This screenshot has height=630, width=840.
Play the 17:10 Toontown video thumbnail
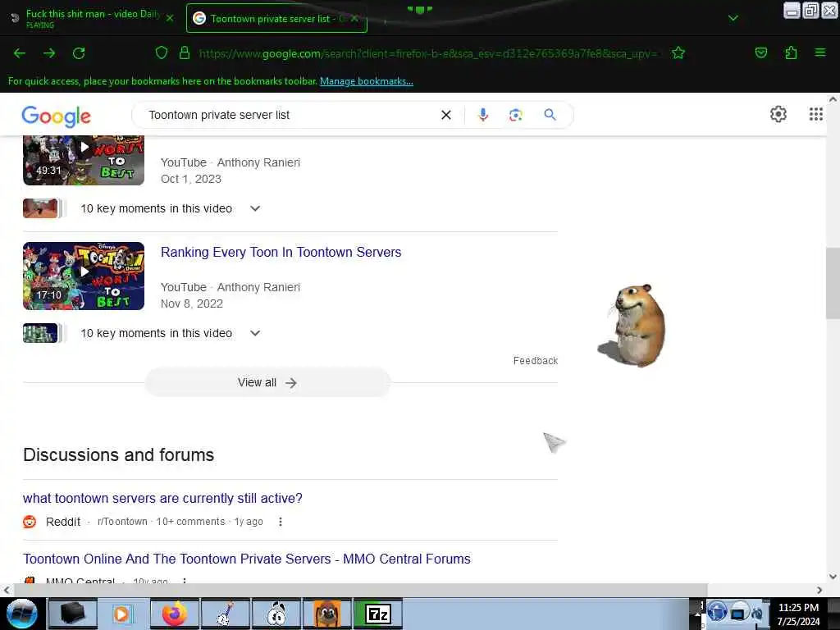(x=84, y=276)
